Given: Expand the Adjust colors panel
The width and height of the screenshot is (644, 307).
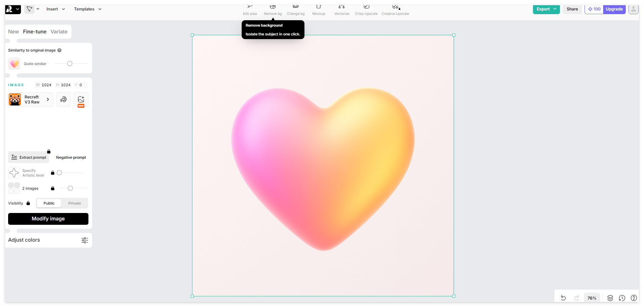Looking at the screenshot, I should pyautogui.click(x=48, y=240).
